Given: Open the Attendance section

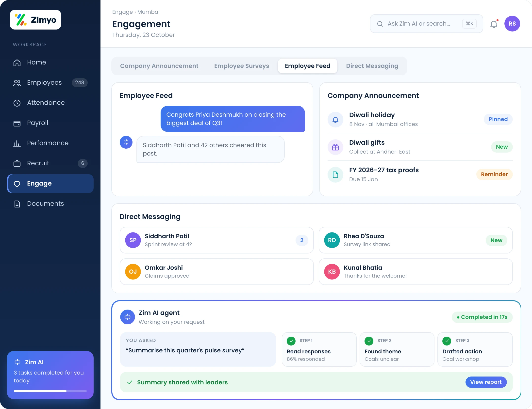Looking at the screenshot, I should coord(50,103).
